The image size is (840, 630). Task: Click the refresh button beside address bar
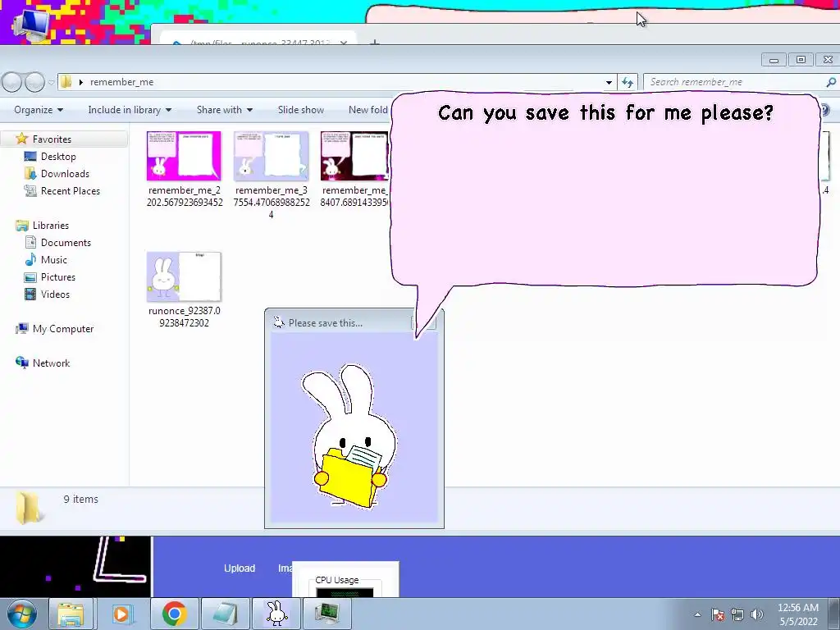tap(628, 83)
